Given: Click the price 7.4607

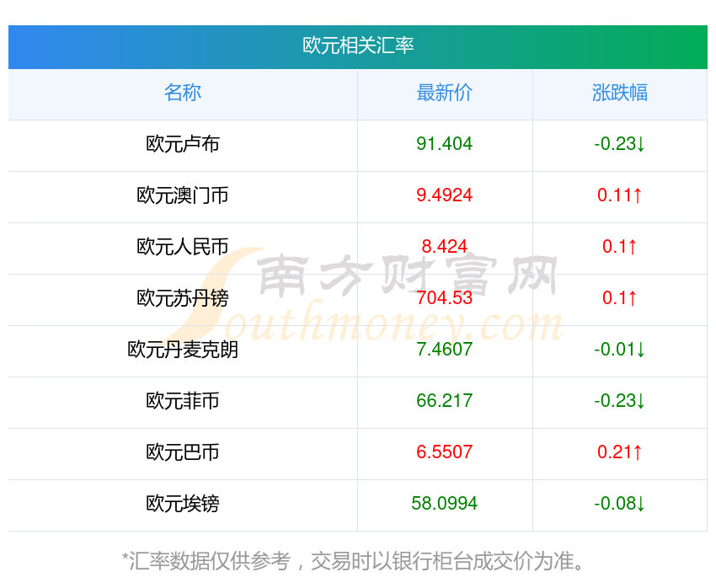Looking at the screenshot, I should coord(444,350).
